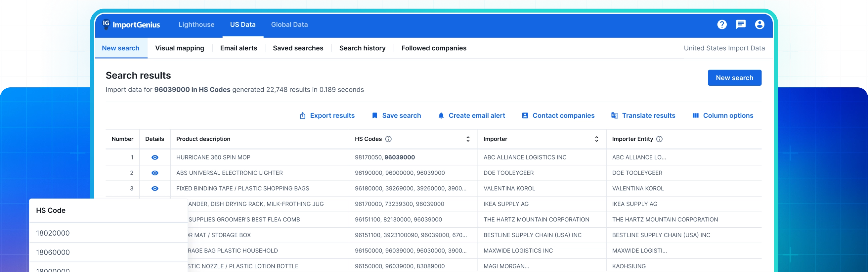This screenshot has width=868, height=272.
Task: Click HS codes 96190000, 96000000, 96039000 cell
Action: click(x=399, y=173)
